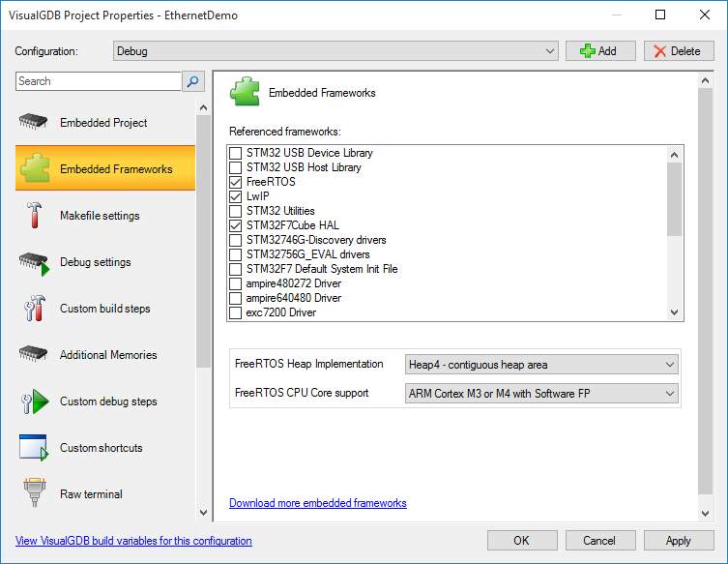The image size is (728, 564).
Task: Open Custom debug steps page
Action: pyautogui.click(x=105, y=401)
